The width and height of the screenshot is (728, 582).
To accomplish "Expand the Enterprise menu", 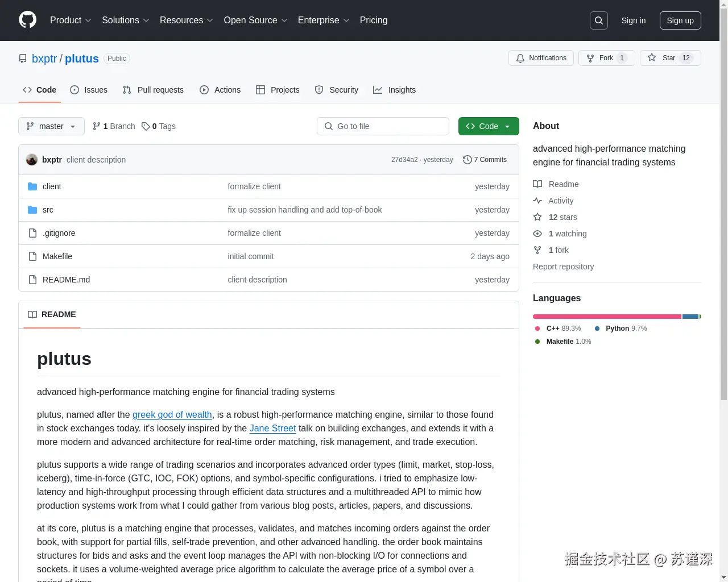I will (x=324, y=20).
